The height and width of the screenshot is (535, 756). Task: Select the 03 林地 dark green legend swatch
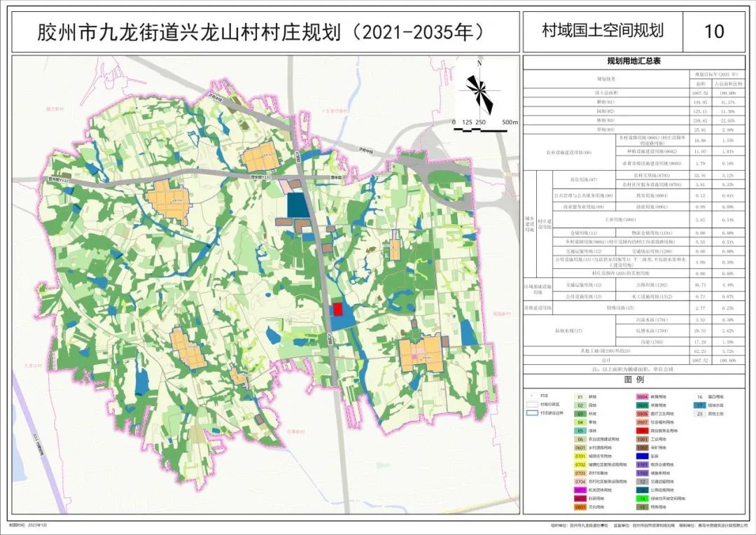pos(580,414)
